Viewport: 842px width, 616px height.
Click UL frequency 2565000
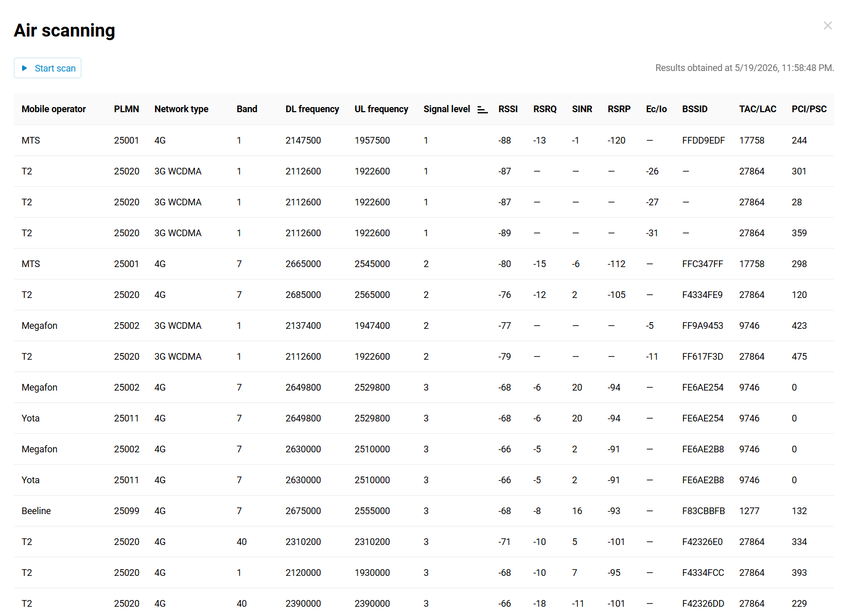(372, 295)
